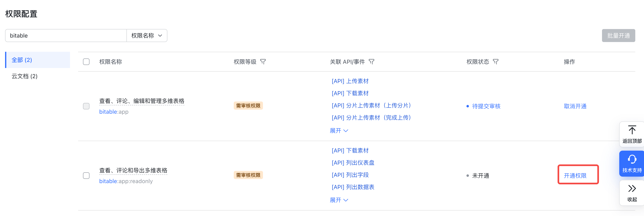The image size is (644, 216).
Task: Toggle the select-all checkbox in table header
Action: [x=86, y=62]
